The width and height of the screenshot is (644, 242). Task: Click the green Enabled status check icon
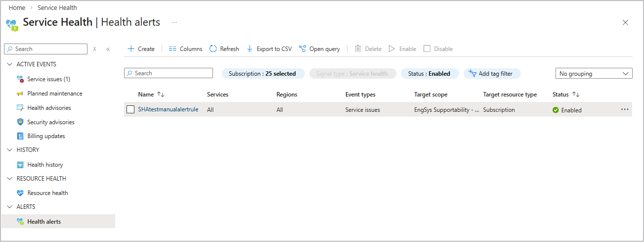[556, 110]
